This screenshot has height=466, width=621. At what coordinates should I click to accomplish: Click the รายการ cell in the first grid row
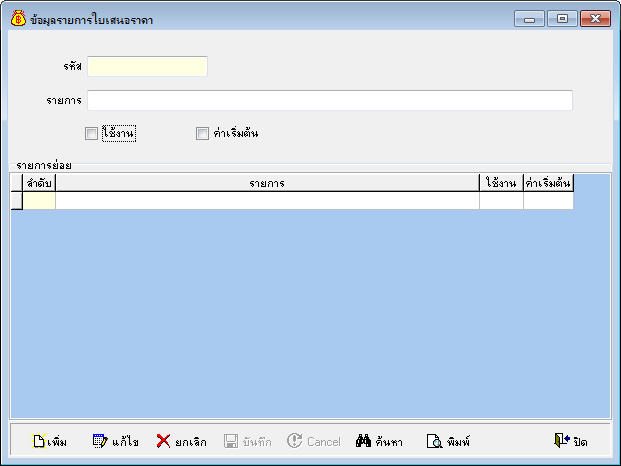point(267,201)
